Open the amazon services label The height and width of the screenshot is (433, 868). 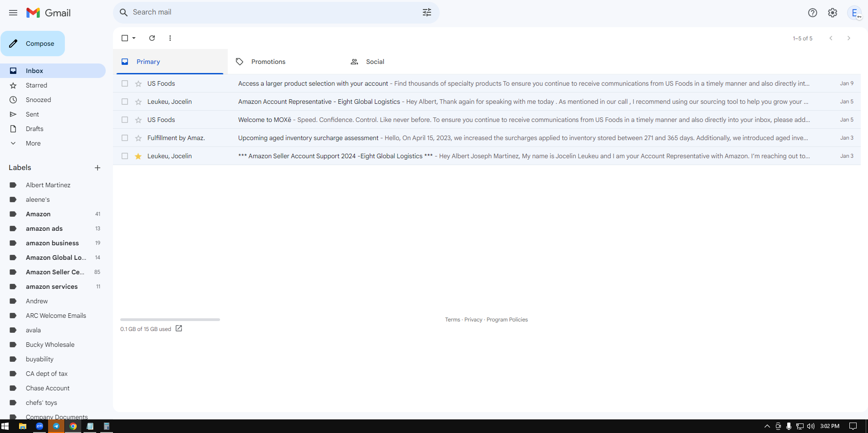pos(53,287)
